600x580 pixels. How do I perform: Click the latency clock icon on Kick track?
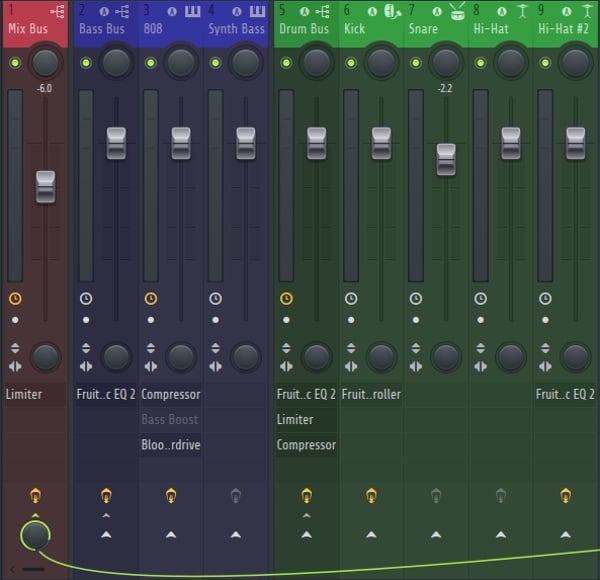(x=351, y=298)
